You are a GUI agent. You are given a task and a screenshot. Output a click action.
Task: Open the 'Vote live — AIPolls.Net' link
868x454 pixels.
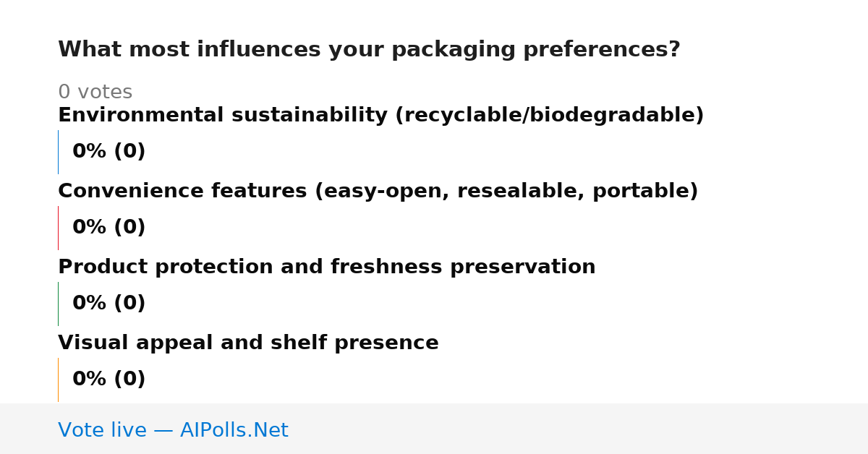tap(173, 431)
